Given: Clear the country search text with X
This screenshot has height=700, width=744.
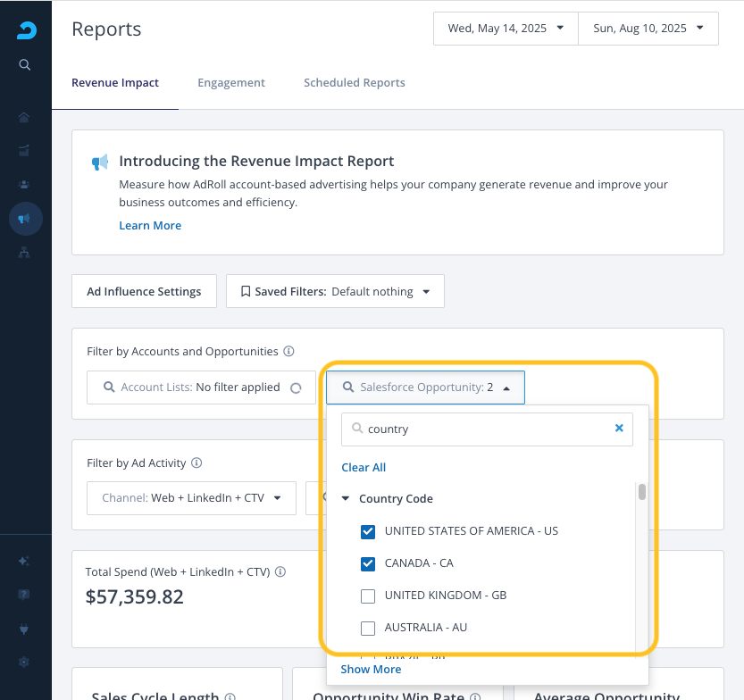Looking at the screenshot, I should pyautogui.click(x=619, y=429).
